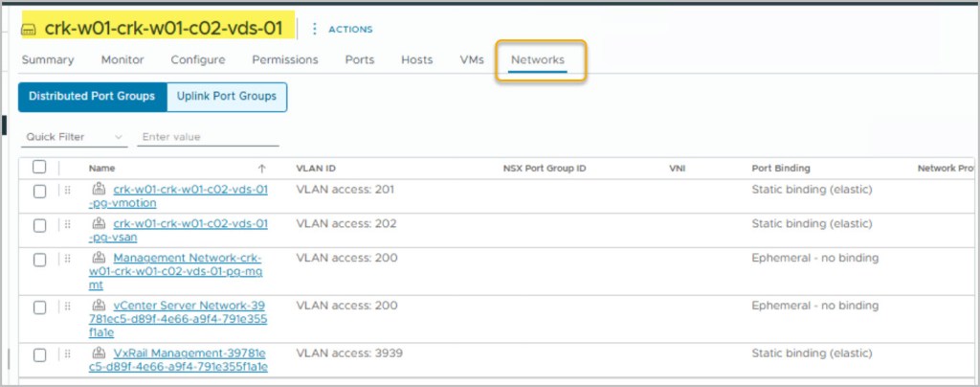The width and height of the screenshot is (980, 387).
Task: Show the Uplink Port Groups view
Action: click(226, 96)
